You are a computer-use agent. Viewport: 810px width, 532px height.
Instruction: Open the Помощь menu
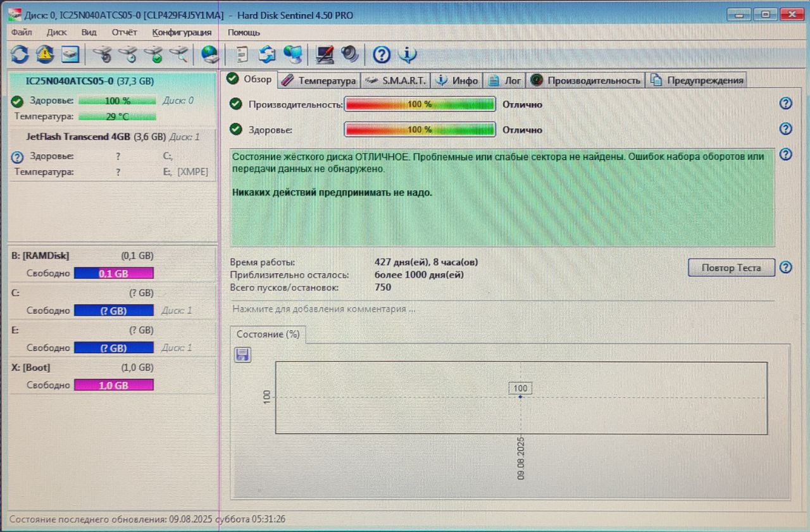pos(244,32)
